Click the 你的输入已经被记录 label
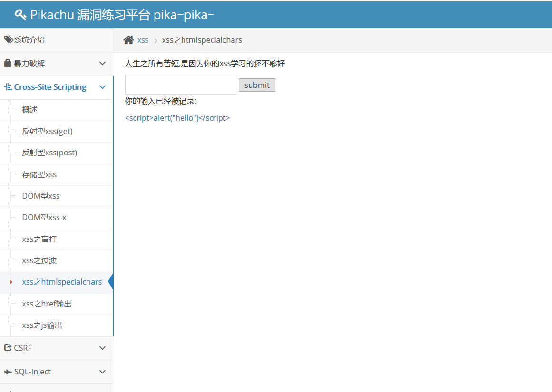The image size is (552, 392). [x=161, y=101]
